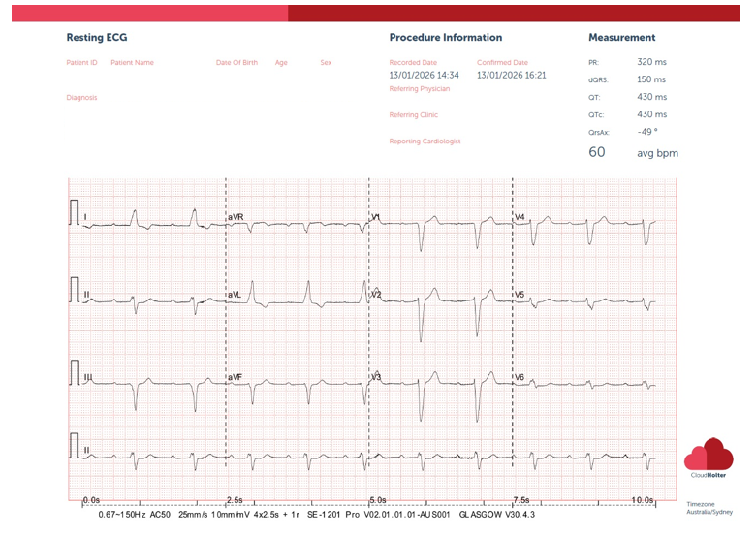Click the Recorded Date value 13/01/2026 14:34
This screenshot has width=756, height=537.
coord(424,75)
